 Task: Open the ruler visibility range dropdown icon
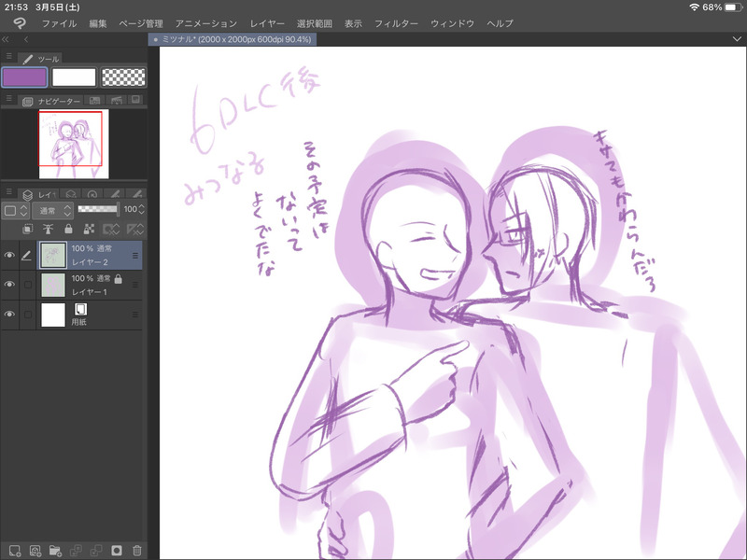point(135,230)
